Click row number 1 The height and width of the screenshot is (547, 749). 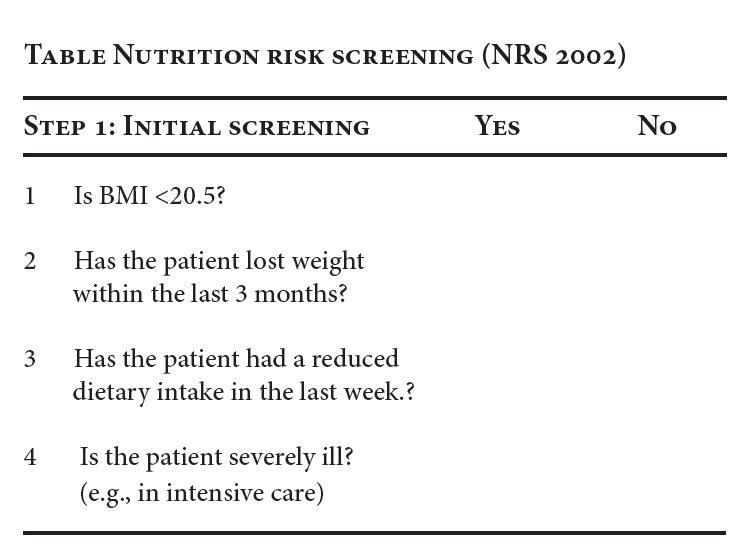(x=30, y=196)
